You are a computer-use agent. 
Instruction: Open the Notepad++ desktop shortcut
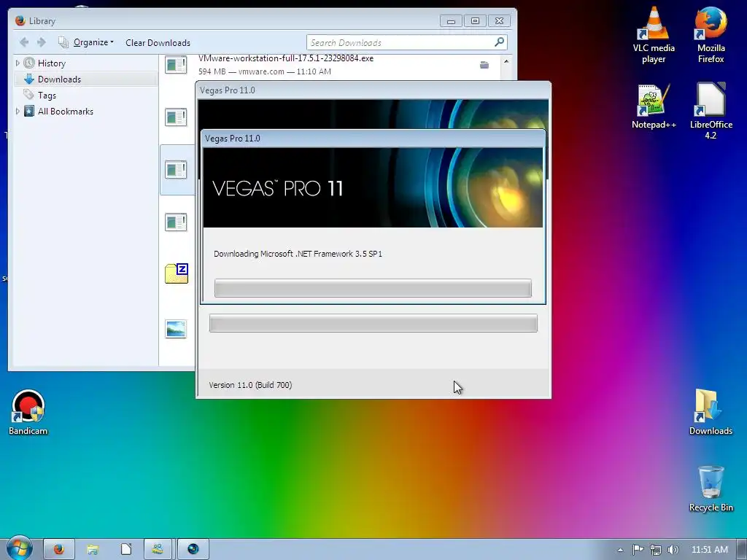653,106
